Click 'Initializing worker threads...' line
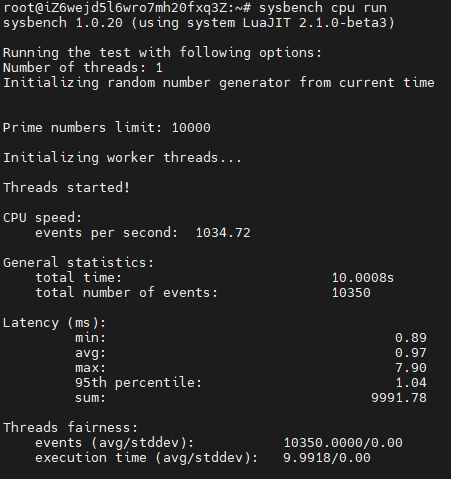 pyautogui.click(x=122, y=158)
